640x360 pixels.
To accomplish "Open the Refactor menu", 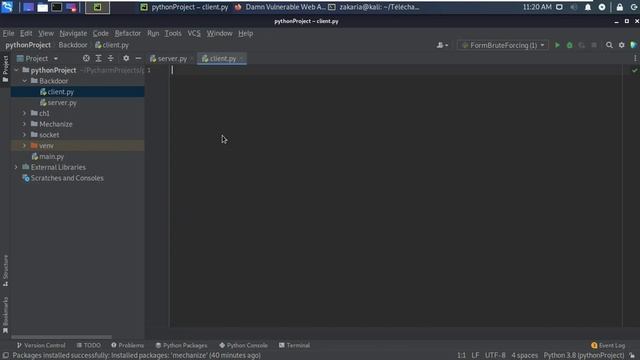I will (127, 33).
